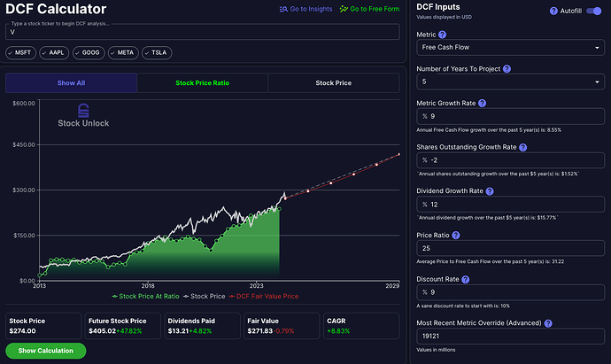Screen dimensions: 611x364
Task: Click the $450.00 y-axis label
Action: [24, 145]
